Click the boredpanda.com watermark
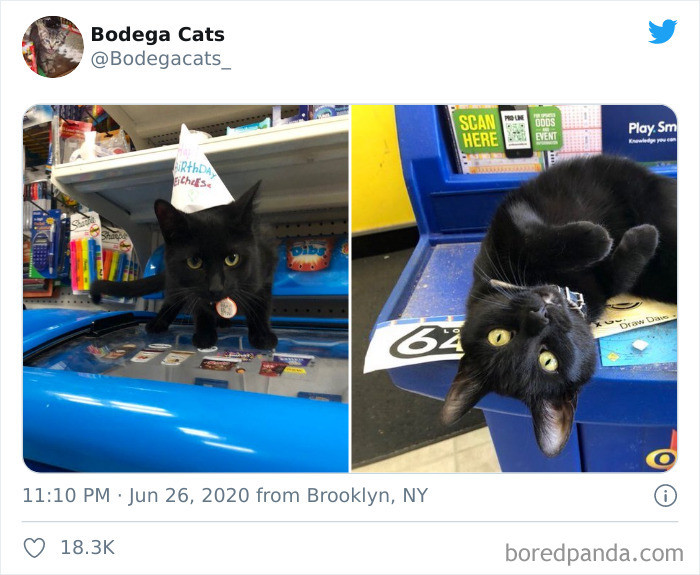The height and width of the screenshot is (575, 700). (x=594, y=554)
